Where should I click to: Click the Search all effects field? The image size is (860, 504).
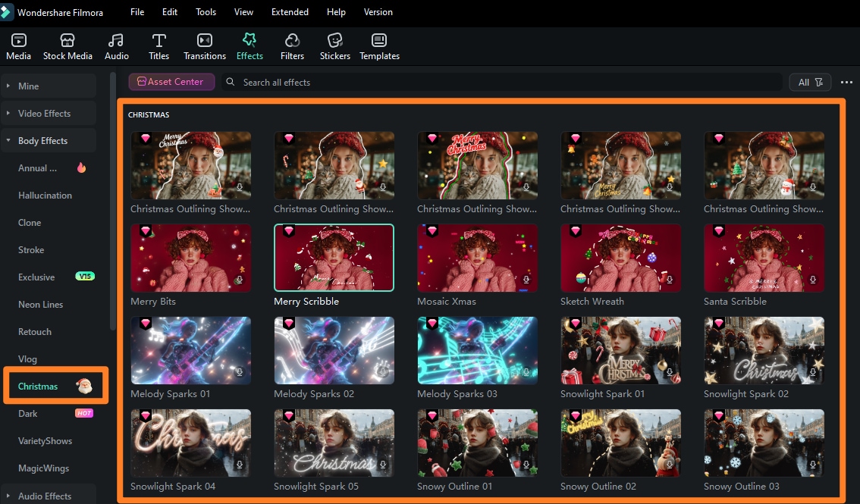(x=502, y=82)
